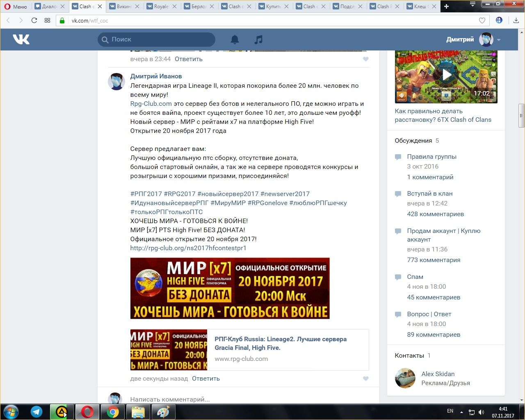525x420 pixels.
Task: Bookmark the page with the address bar heart
Action: 482,21
